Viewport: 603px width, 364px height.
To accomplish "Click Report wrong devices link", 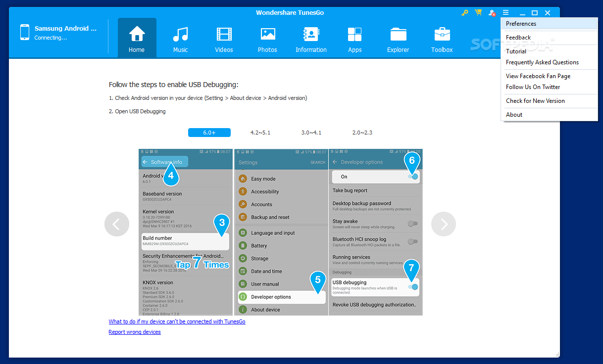I will coord(135,332).
